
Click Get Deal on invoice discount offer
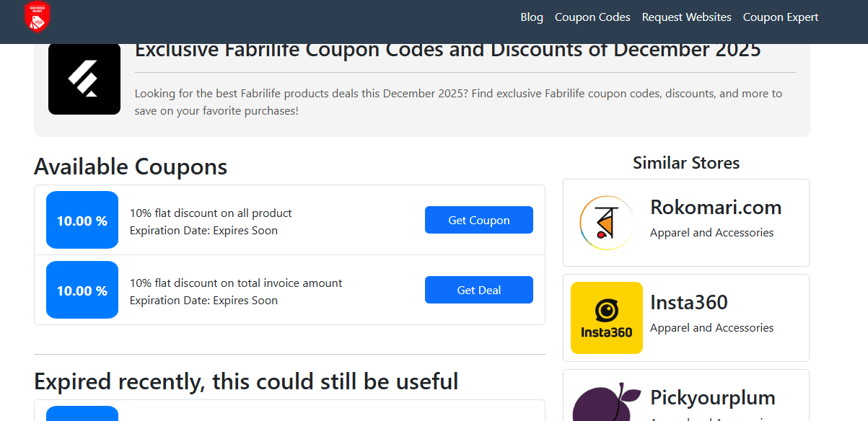coord(478,290)
